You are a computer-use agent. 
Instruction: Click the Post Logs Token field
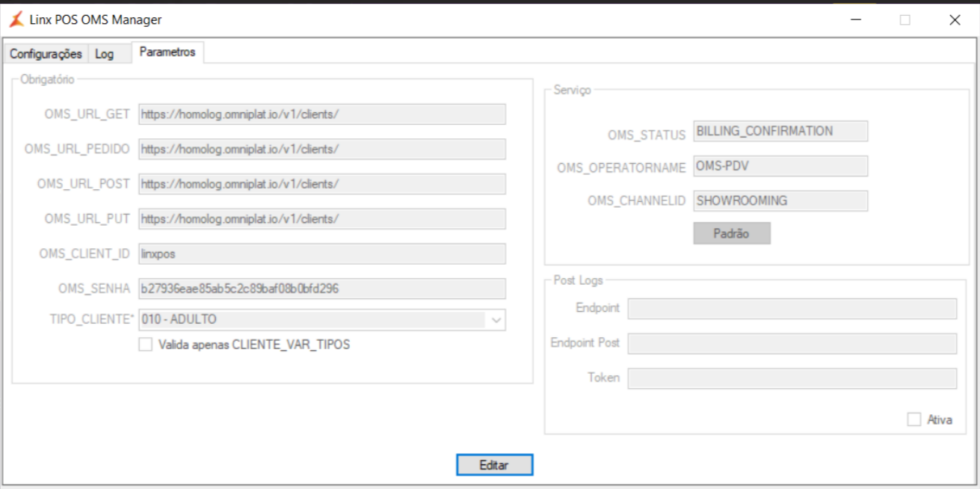[x=792, y=378]
